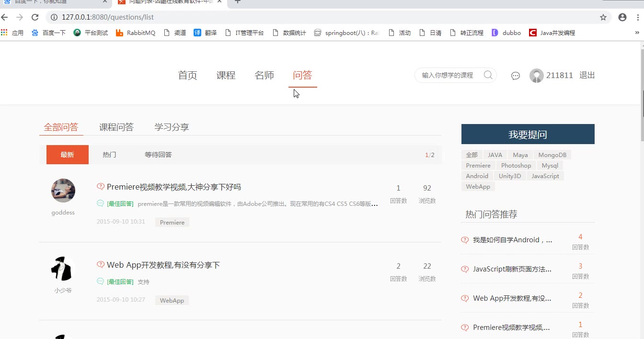Filter questions by the JavaScript tag
This screenshot has width=644, height=339.
tap(545, 176)
